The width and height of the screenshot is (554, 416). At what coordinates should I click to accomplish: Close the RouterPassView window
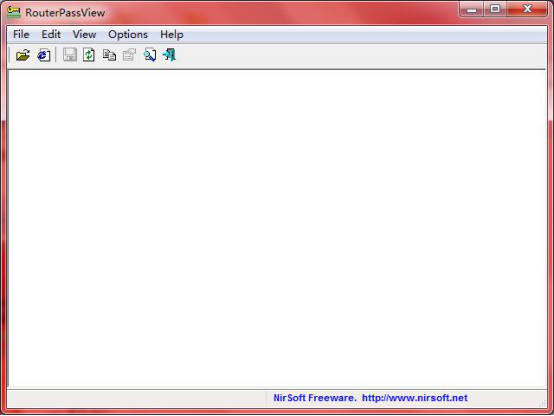[527, 9]
